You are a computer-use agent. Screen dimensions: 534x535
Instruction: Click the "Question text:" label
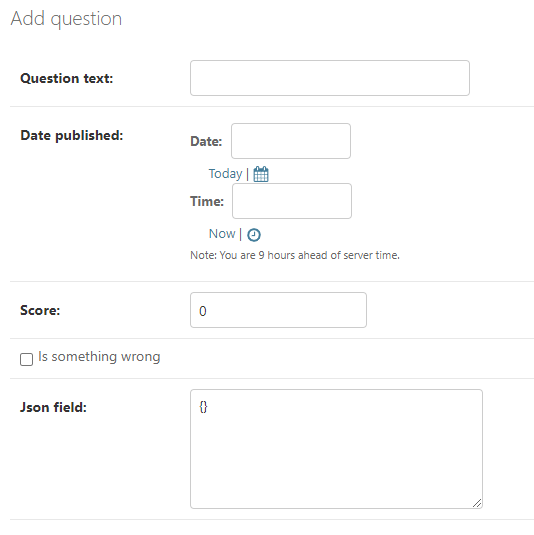[x=67, y=78]
